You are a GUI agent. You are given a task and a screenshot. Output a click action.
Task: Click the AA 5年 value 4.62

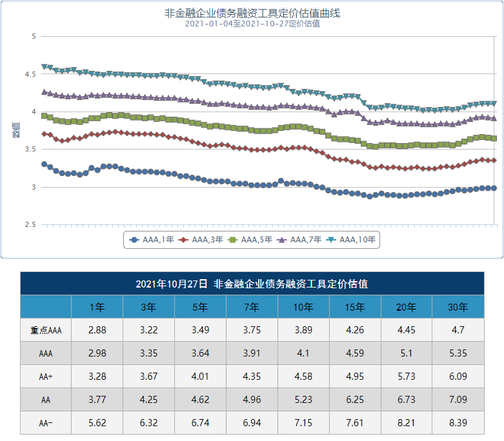(200, 399)
